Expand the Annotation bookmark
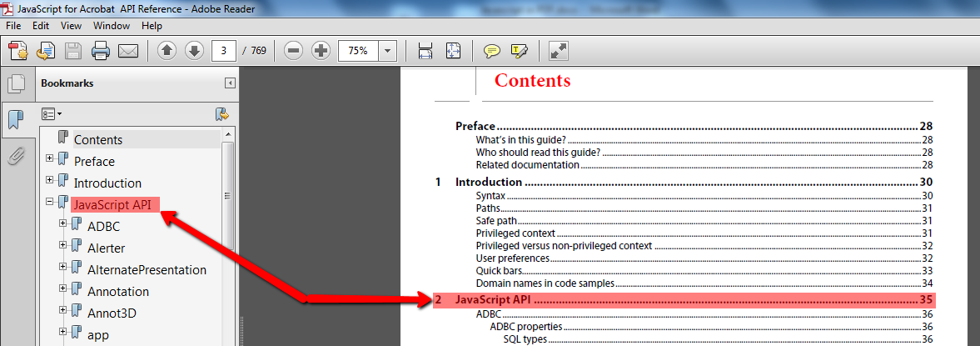The image size is (980, 346). (x=62, y=288)
